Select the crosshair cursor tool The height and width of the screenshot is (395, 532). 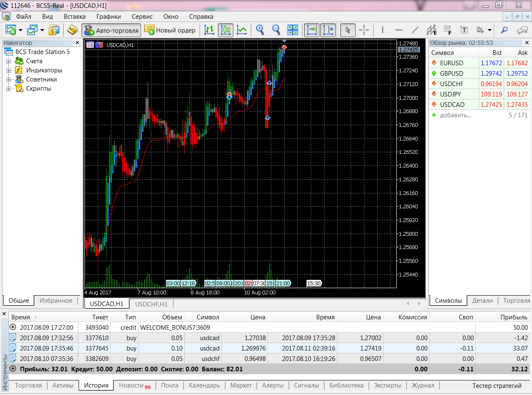[364, 30]
